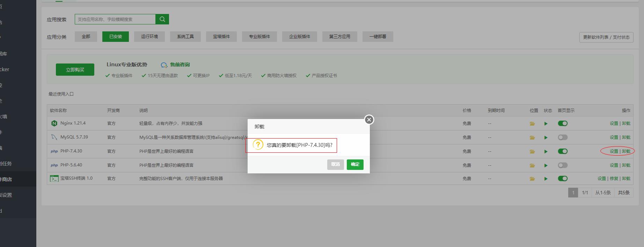Click 卸载 for PHP-7.4.30
The height and width of the screenshot is (247, 644).
point(626,151)
